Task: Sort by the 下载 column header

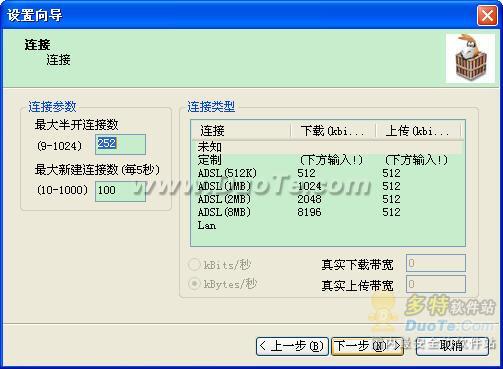Action: 334,130
